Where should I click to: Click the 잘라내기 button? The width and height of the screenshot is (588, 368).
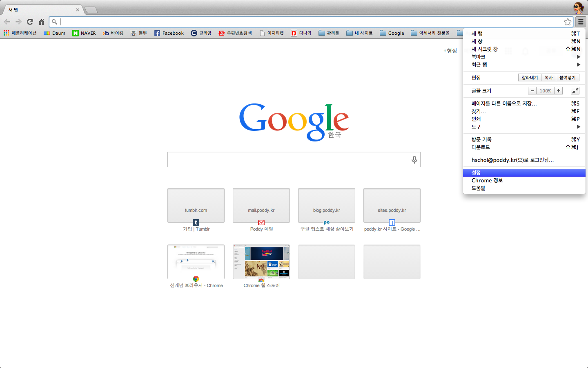point(530,78)
